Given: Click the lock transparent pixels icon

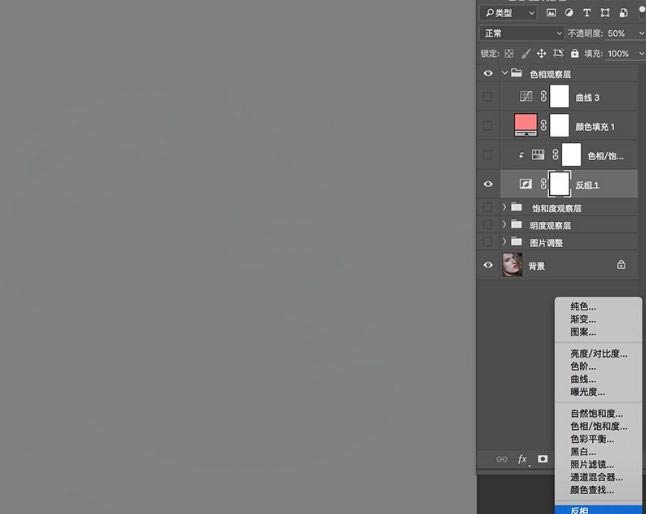Looking at the screenshot, I should pyautogui.click(x=509, y=53).
